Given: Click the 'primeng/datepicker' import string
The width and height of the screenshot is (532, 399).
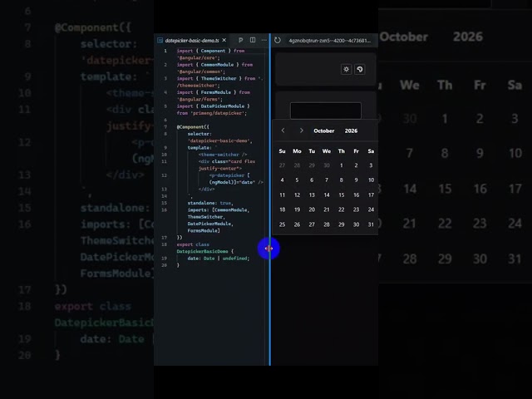Looking at the screenshot, I should 218,113.
